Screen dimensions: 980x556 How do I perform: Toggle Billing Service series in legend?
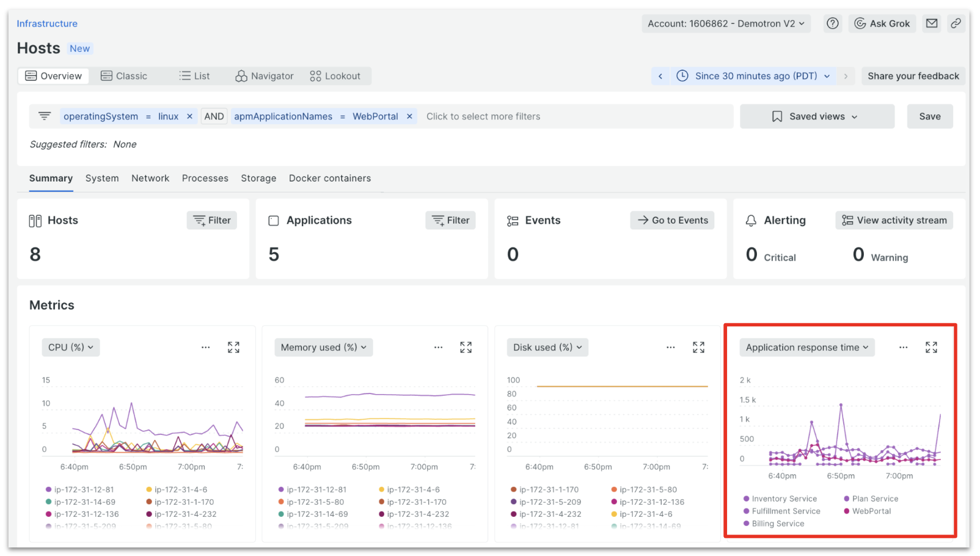click(774, 524)
